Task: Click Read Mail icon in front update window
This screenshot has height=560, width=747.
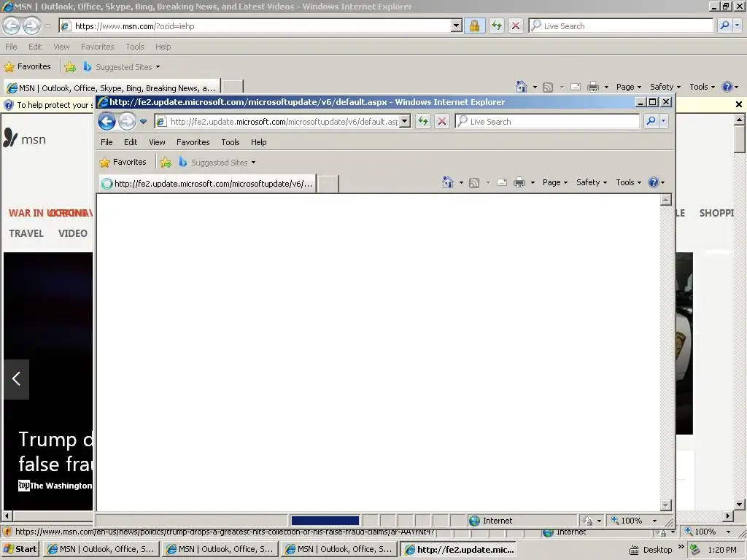Action: (502, 182)
